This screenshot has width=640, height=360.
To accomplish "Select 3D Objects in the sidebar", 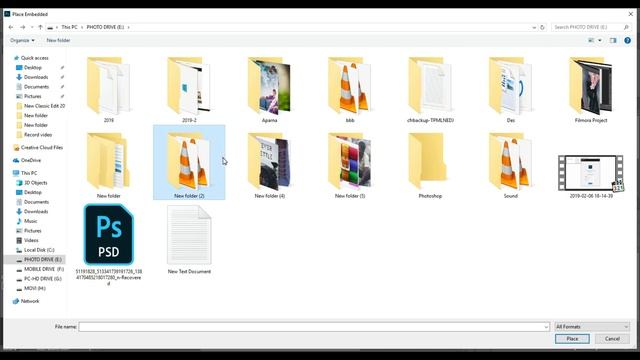I will tap(35, 183).
